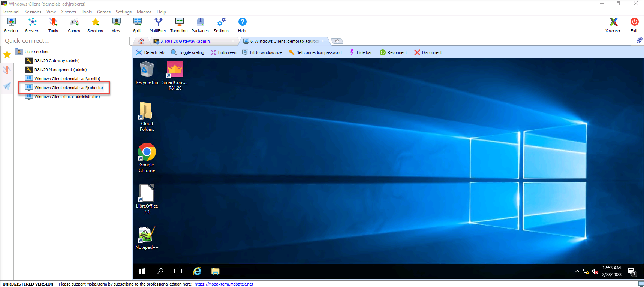The image size is (644, 287).
Task: Click Set connection password
Action: click(315, 52)
